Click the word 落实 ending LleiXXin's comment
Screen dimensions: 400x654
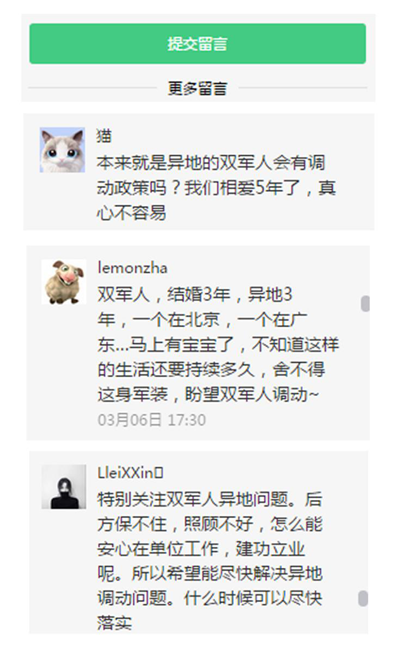114,624
